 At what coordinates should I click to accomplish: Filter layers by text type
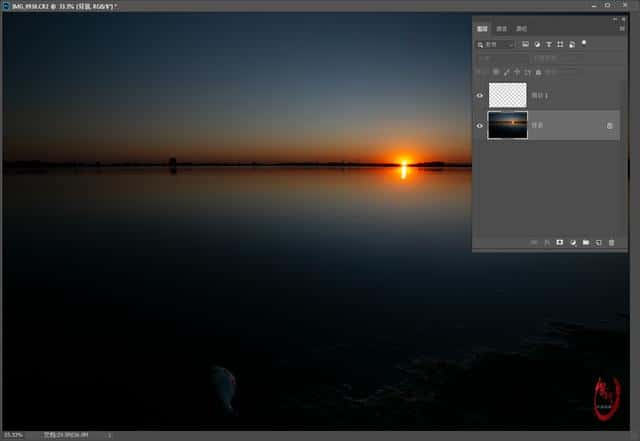[549, 45]
